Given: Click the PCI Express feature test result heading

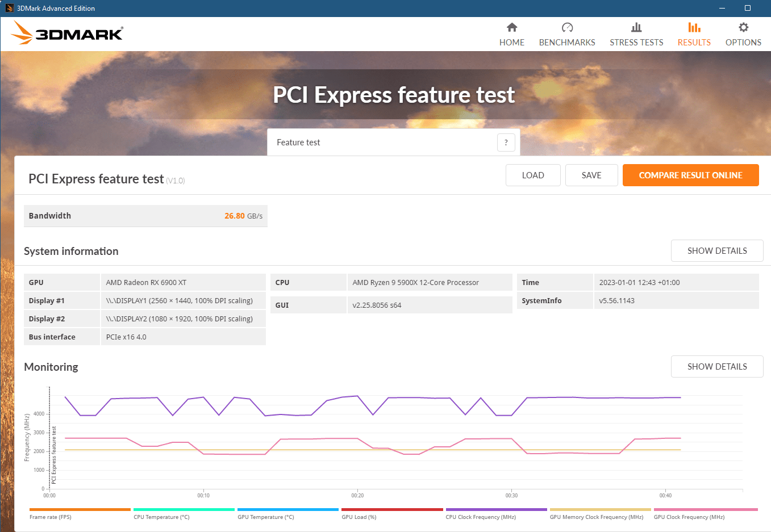Looking at the screenshot, I should click(x=96, y=179).
